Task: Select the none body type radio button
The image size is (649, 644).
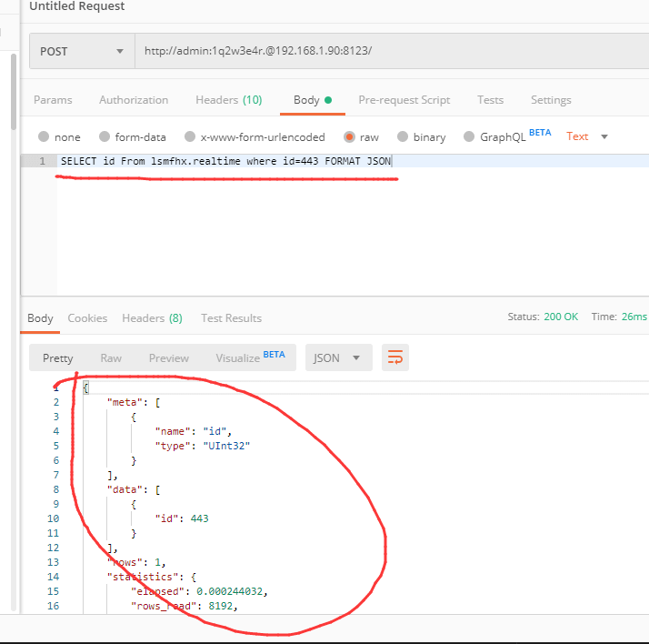Action: [x=45, y=137]
